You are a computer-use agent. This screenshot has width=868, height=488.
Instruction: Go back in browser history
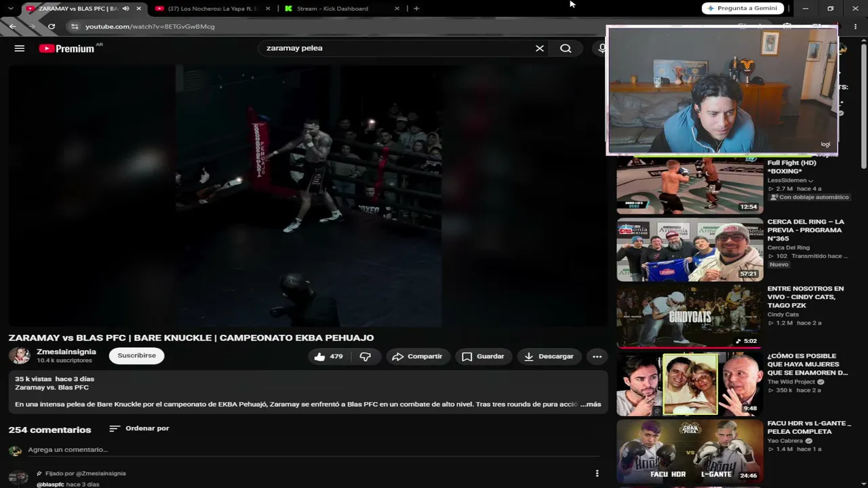13,26
